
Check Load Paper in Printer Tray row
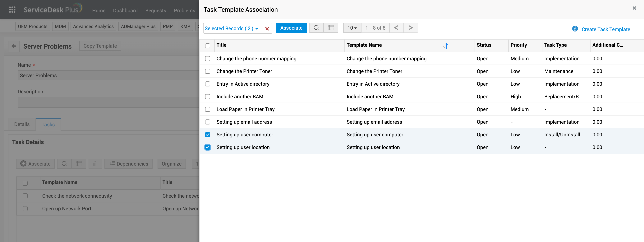coord(208,109)
